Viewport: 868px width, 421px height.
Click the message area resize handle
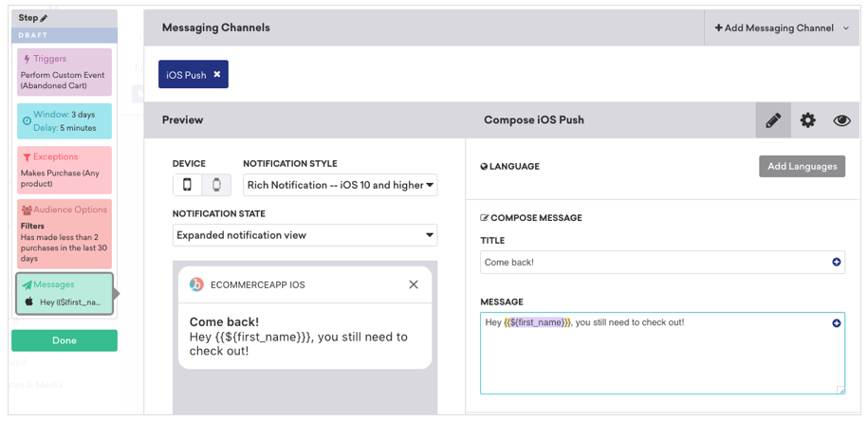tap(840, 390)
